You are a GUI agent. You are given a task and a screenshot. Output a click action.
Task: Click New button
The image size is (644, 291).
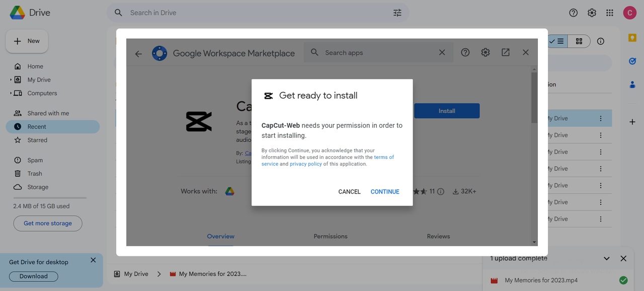(x=27, y=41)
